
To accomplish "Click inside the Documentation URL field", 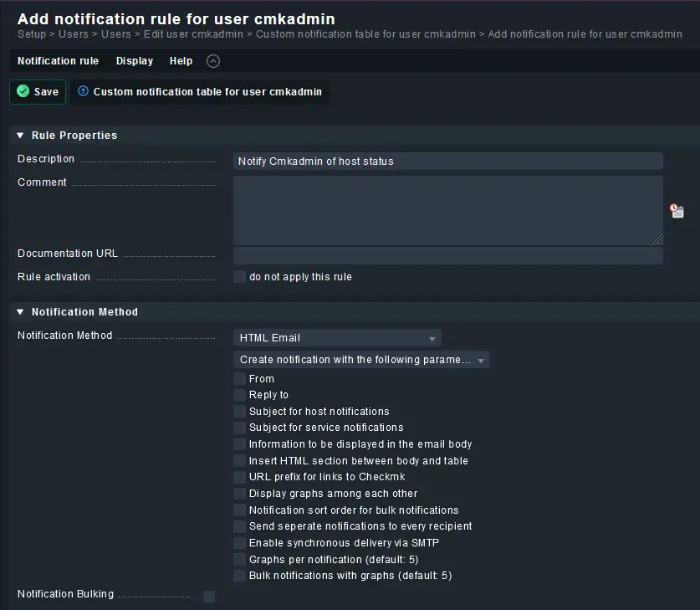I will point(448,254).
